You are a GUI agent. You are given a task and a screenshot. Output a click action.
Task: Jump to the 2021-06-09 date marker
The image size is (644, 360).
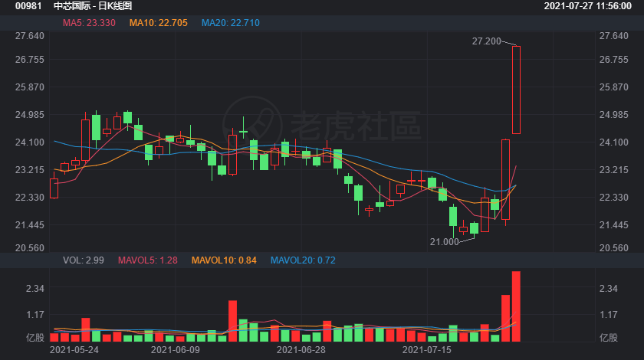click(x=176, y=349)
